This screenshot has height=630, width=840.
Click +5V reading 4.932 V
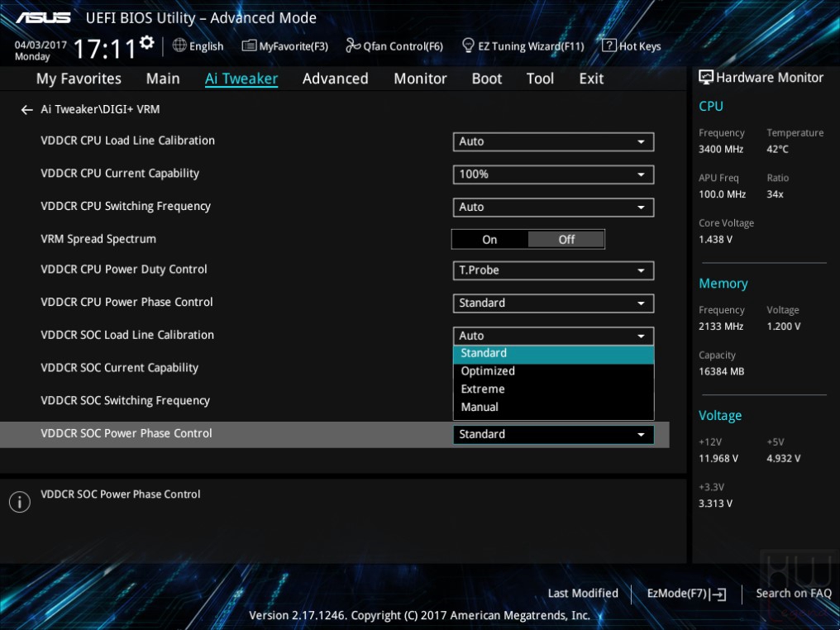[783, 459]
